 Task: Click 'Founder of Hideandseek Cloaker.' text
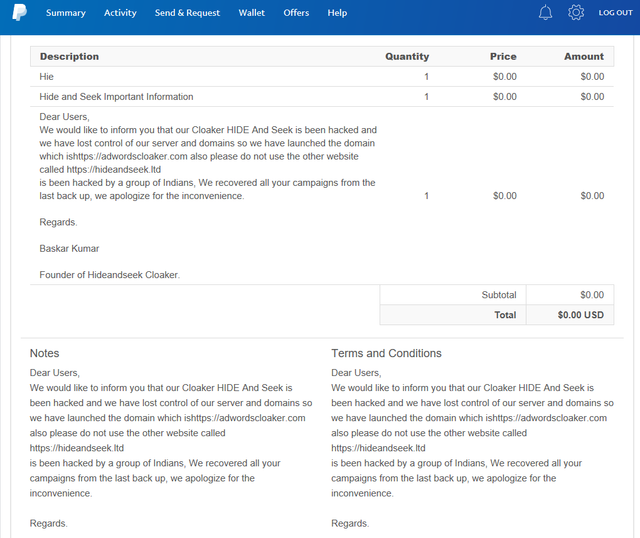[x=109, y=275]
